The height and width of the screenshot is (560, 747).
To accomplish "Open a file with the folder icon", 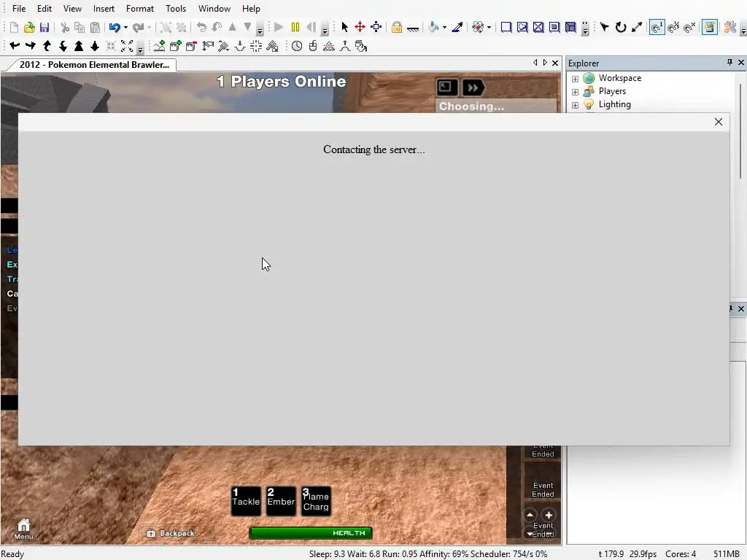I will coord(29,27).
